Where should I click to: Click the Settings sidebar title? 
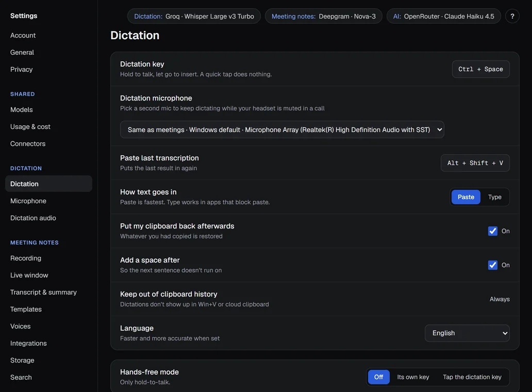[x=24, y=15]
